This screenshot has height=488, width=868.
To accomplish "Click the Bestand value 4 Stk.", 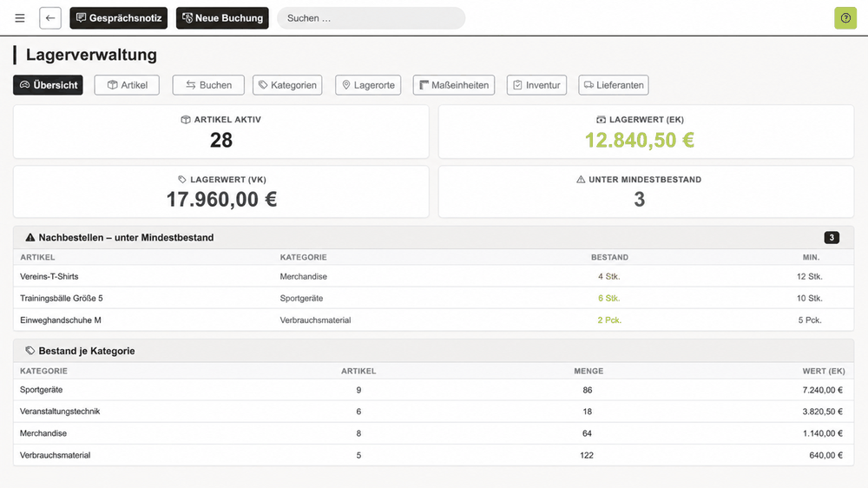I will click(609, 276).
